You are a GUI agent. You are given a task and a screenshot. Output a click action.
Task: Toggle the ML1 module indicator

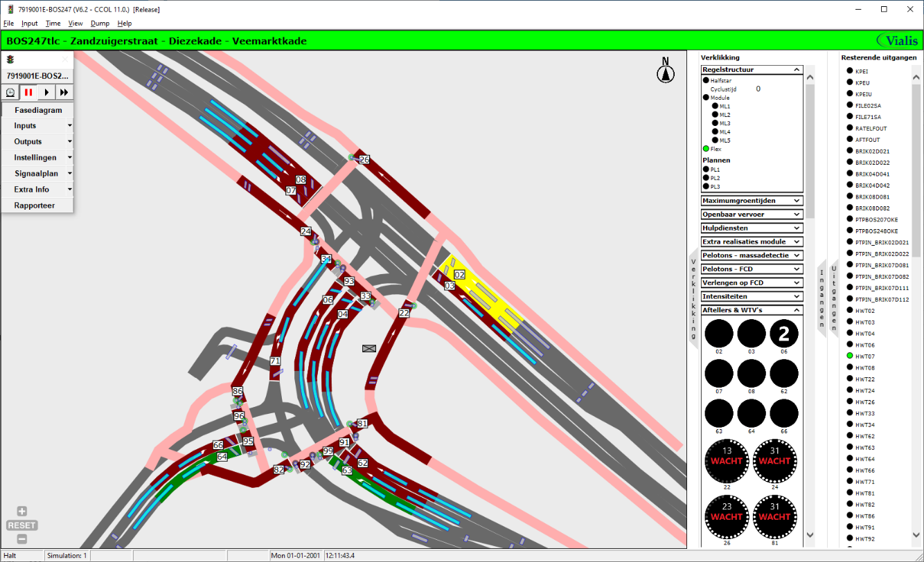716,107
